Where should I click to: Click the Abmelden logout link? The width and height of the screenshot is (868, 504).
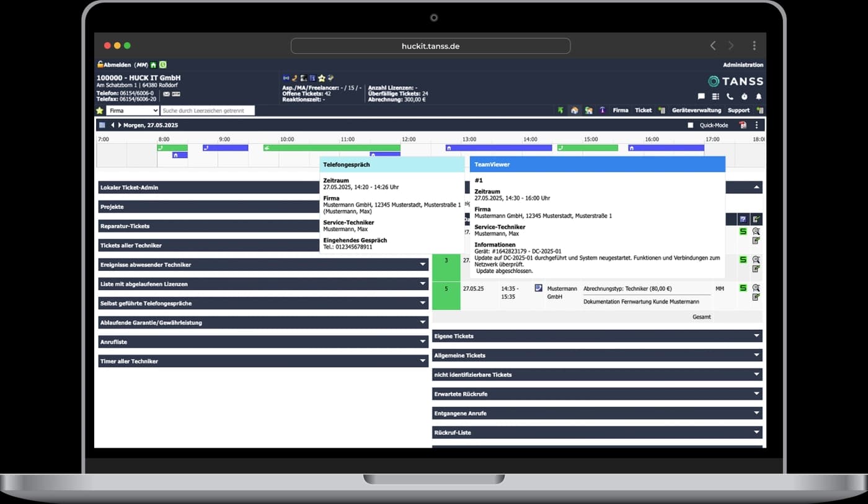coord(117,64)
